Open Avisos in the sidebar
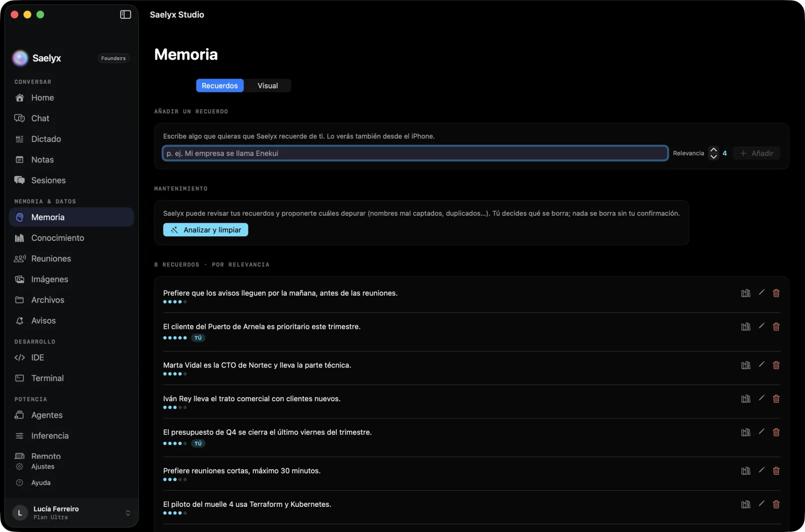Screen dimensions: 805x532 click(71, 320)
